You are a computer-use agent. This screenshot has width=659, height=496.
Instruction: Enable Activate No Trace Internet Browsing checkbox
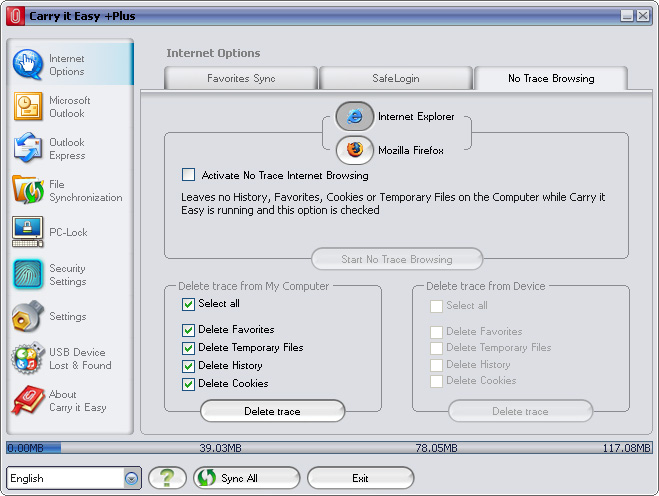(188, 174)
